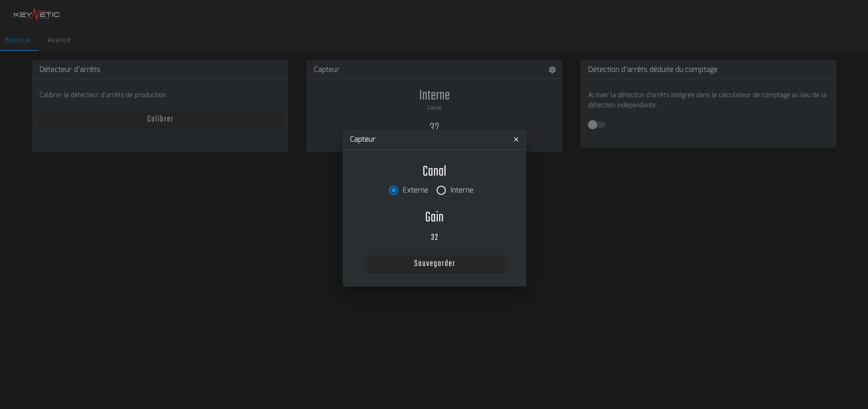The image size is (868, 409).
Task: Click the Gain value 32 field
Action: pos(435,237)
